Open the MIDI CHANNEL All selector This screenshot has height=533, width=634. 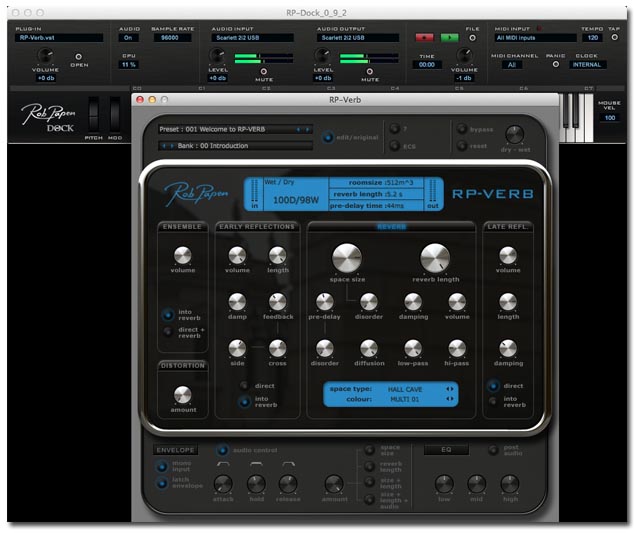point(512,65)
